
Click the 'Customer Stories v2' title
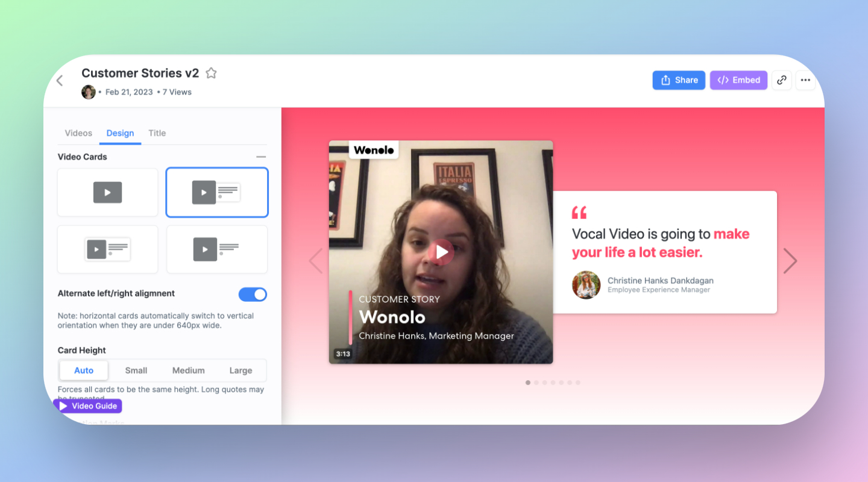(x=140, y=73)
